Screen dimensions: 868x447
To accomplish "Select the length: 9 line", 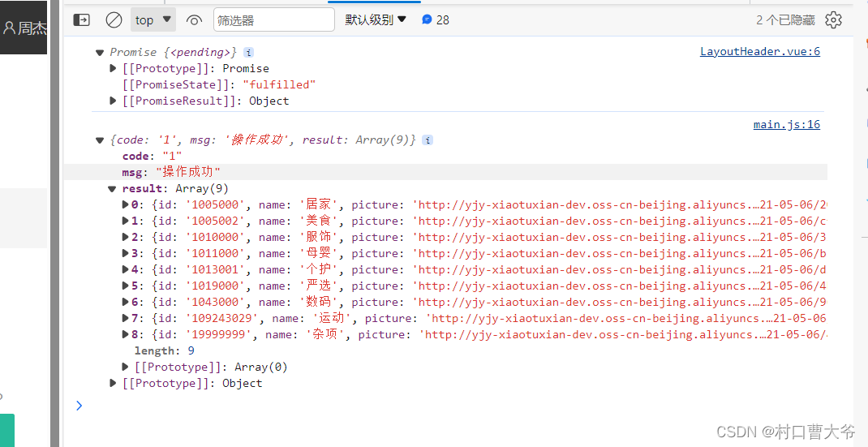I will 165,351.
